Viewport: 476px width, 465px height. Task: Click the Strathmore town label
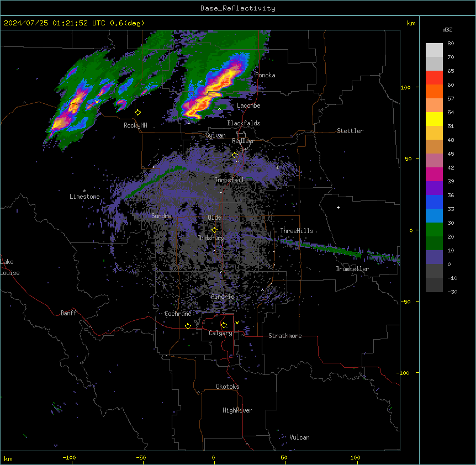pos(285,336)
